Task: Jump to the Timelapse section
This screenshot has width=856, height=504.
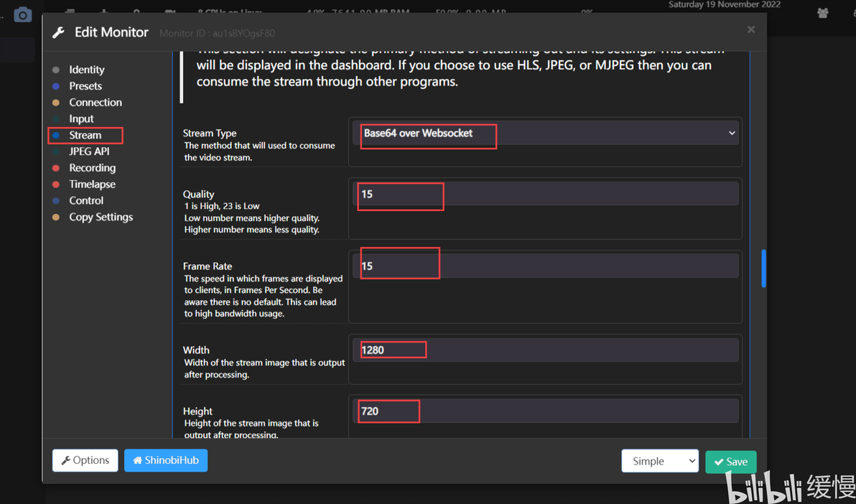Action: (x=92, y=185)
